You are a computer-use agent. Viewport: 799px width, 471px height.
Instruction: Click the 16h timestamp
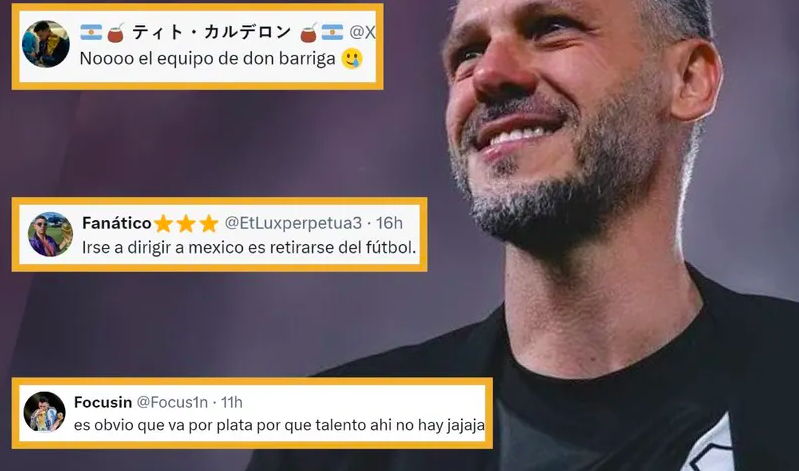(x=389, y=223)
